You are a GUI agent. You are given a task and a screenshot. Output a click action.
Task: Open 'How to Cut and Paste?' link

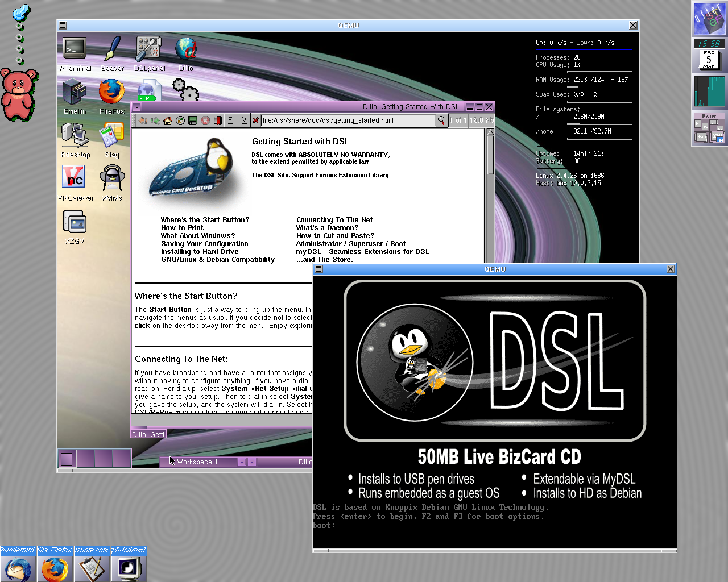click(335, 236)
